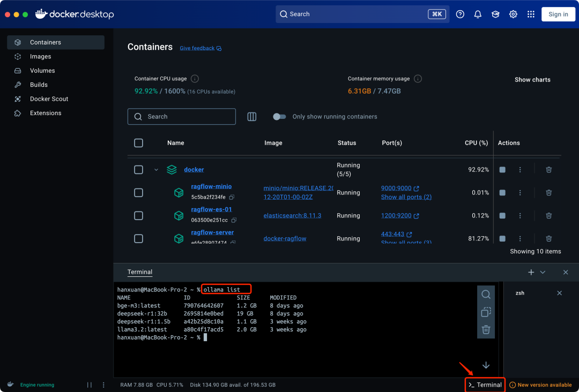
Task: Open more actions for docker stack
Action: (x=520, y=170)
